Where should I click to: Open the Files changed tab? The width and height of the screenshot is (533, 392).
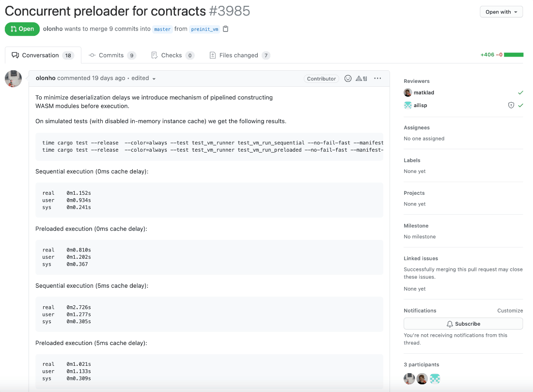tap(240, 55)
